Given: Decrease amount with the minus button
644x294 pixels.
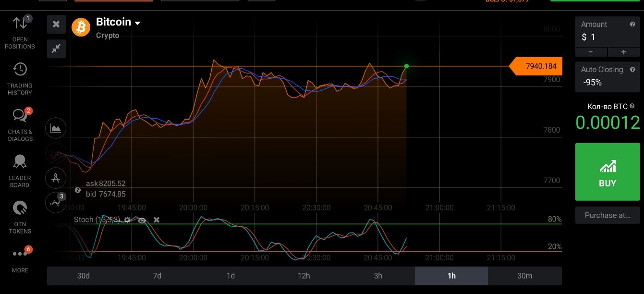Looking at the screenshot, I should [591, 52].
